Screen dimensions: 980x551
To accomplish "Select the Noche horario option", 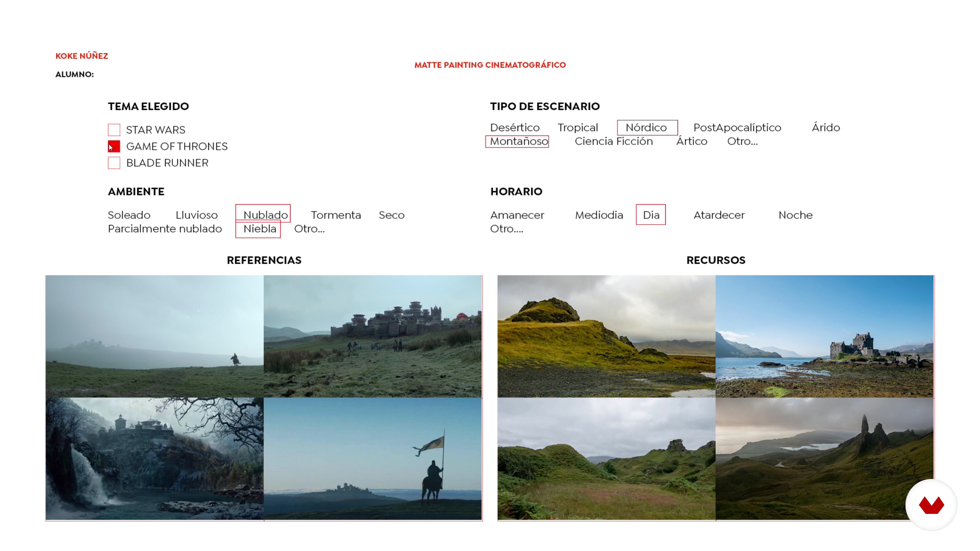I will [x=795, y=215].
